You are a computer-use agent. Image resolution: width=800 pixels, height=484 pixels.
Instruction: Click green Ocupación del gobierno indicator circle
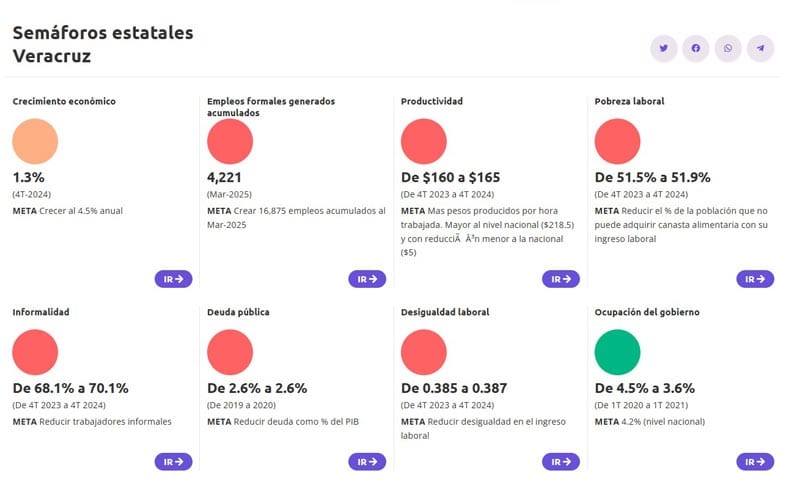click(x=617, y=352)
